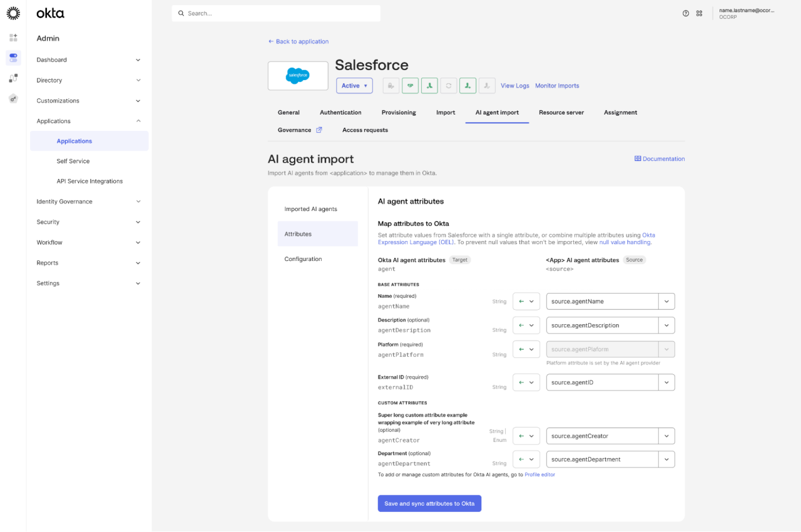Image resolution: width=801 pixels, height=532 pixels.
Task: Expand the Workflow menu
Action: 89,242
